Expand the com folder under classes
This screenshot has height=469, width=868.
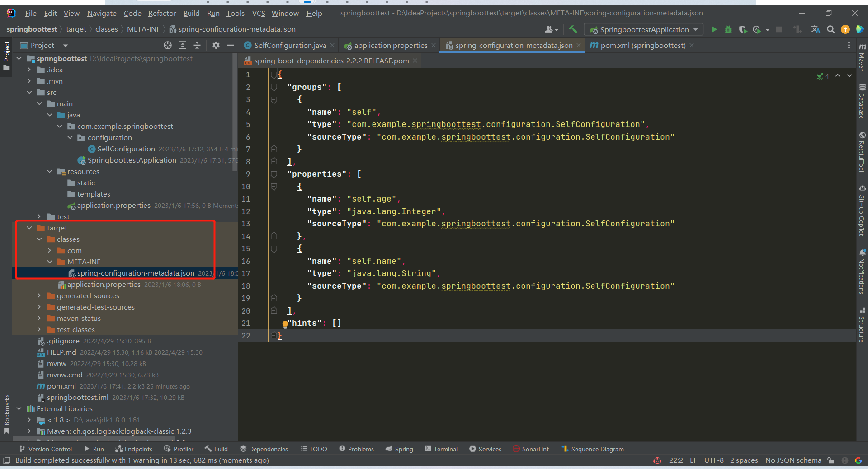pos(49,250)
